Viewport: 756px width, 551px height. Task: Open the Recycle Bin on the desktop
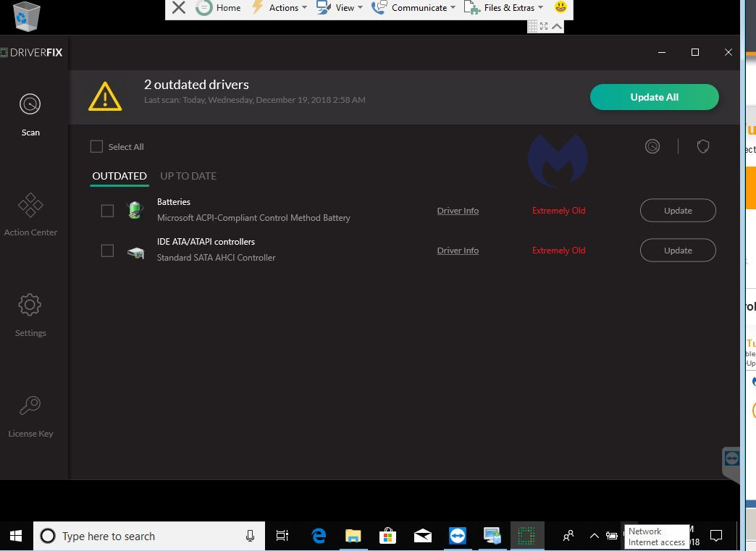click(25, 16)
